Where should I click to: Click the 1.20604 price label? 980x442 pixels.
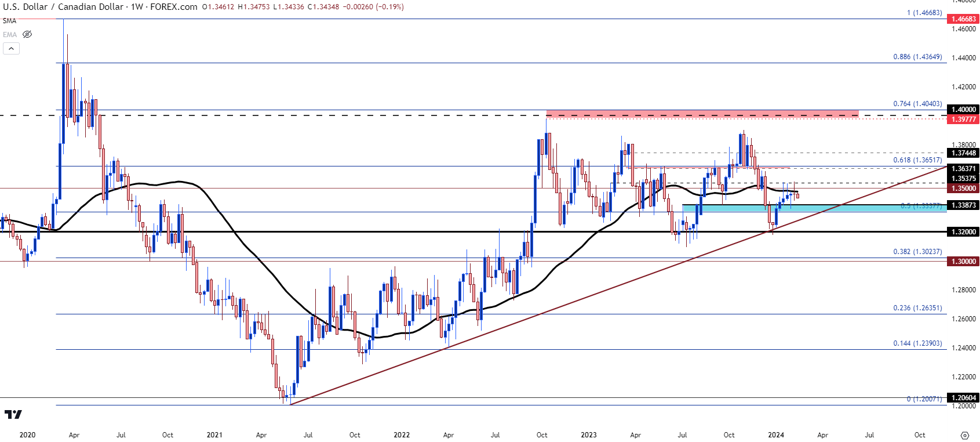pos(963,397)
